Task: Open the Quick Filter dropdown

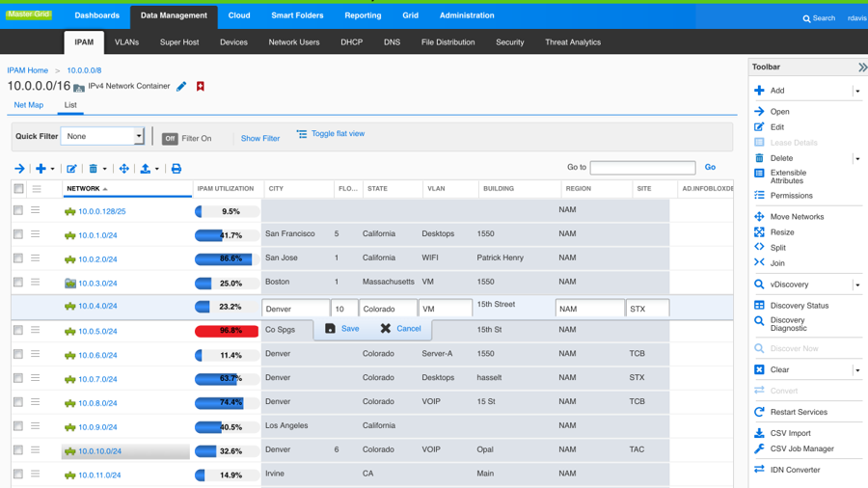Action: [x=139, y=137]
